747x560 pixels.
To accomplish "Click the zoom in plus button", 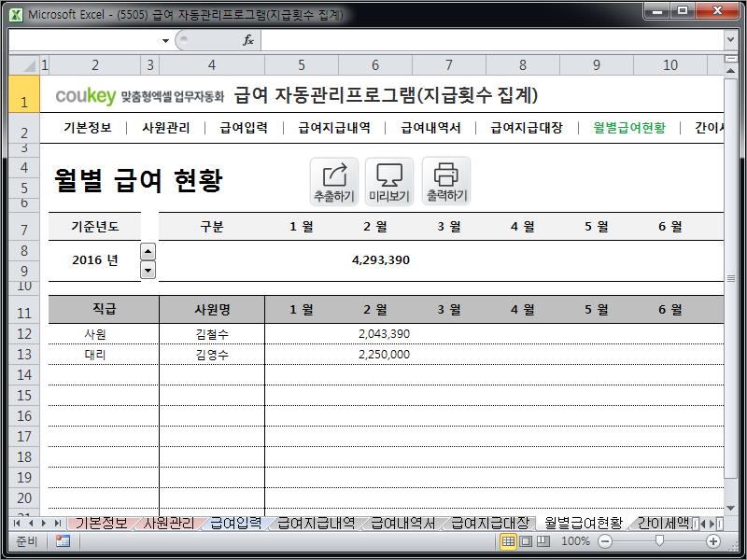I will coord(713,541).
